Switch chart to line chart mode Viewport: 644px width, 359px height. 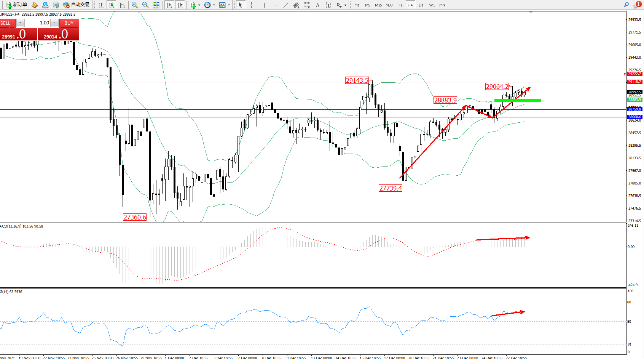click(122, 5)
